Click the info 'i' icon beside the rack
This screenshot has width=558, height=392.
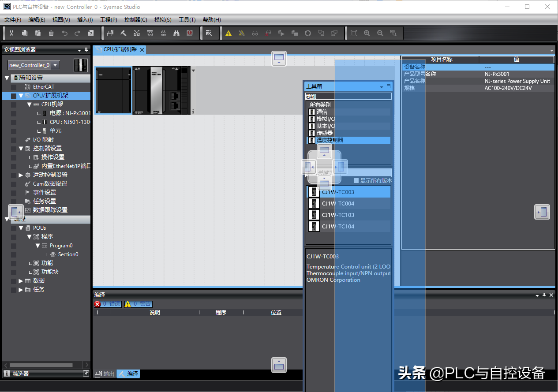coord(193,112)
